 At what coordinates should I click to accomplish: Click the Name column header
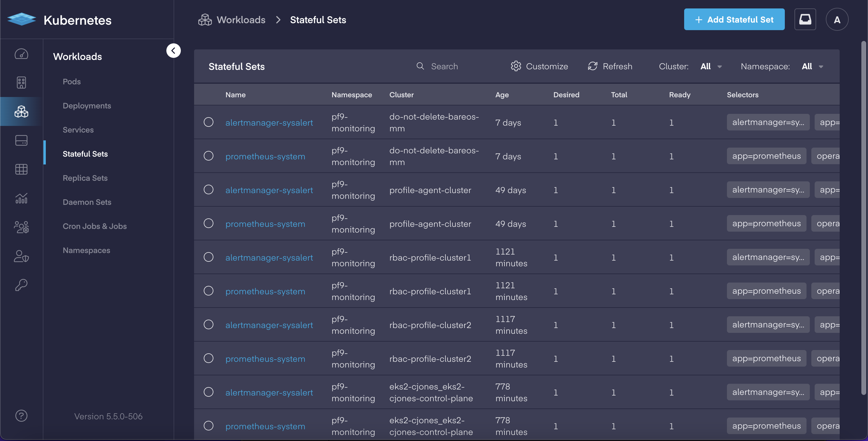(x=235, y=95)
